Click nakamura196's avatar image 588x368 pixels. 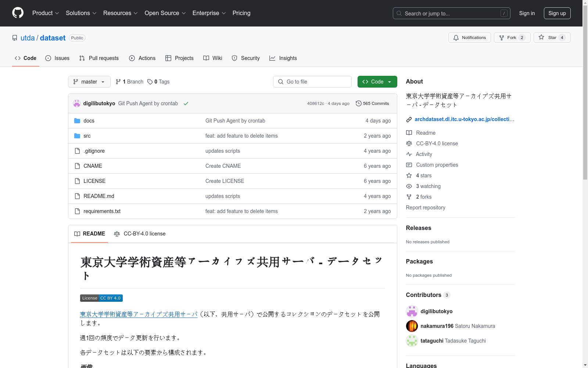pos(412,326)
